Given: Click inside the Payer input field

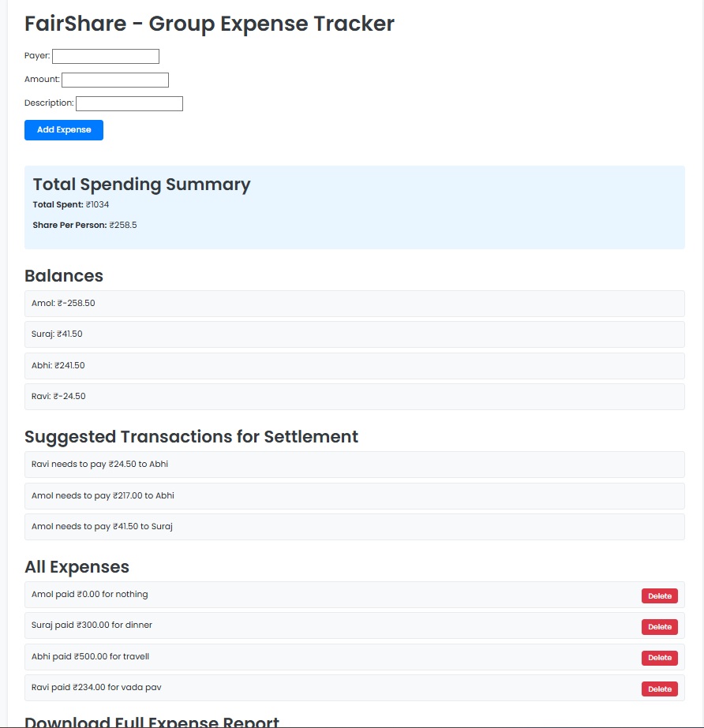Looking at the screenshot, I should click(x=105, y=56).
